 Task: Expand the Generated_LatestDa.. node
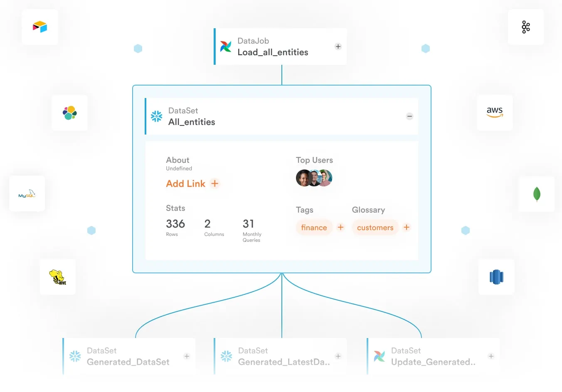pyautogui.click(x=338, y=356)
